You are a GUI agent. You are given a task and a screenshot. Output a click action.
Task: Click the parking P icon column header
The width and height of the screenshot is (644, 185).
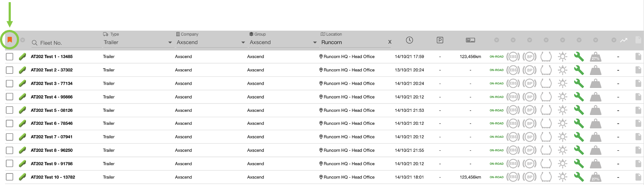(x=440, y=40)
